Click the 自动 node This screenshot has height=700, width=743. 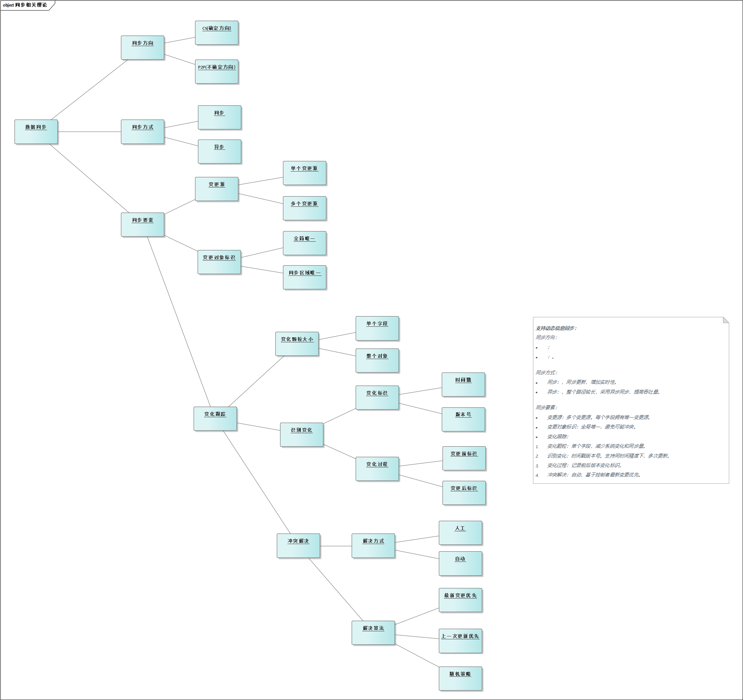[x=460, y=563]
